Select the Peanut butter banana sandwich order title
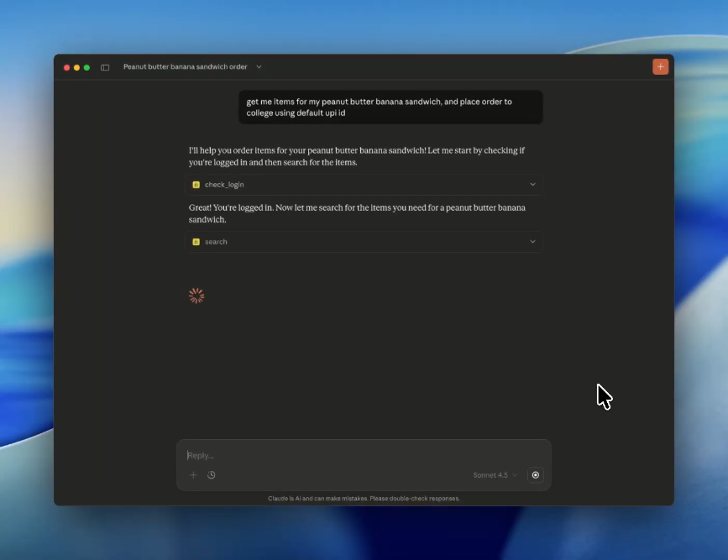728x560 pixels. [x=185, y=66]
